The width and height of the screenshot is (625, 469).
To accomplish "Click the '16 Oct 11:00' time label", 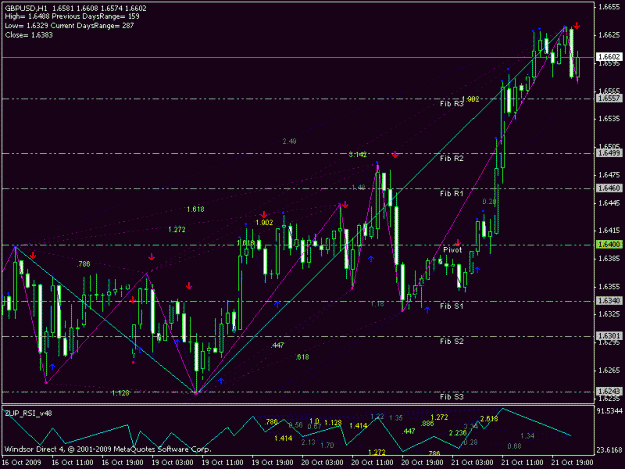I will click(73, 463).
